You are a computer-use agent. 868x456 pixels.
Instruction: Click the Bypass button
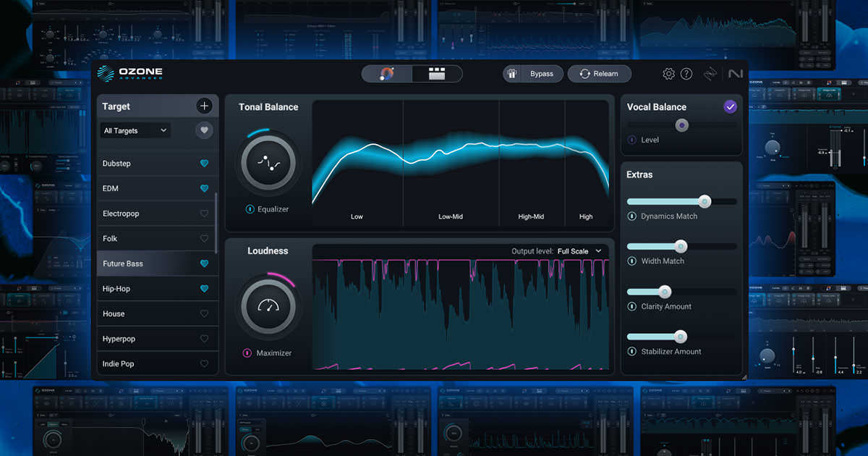click(533, 74)
